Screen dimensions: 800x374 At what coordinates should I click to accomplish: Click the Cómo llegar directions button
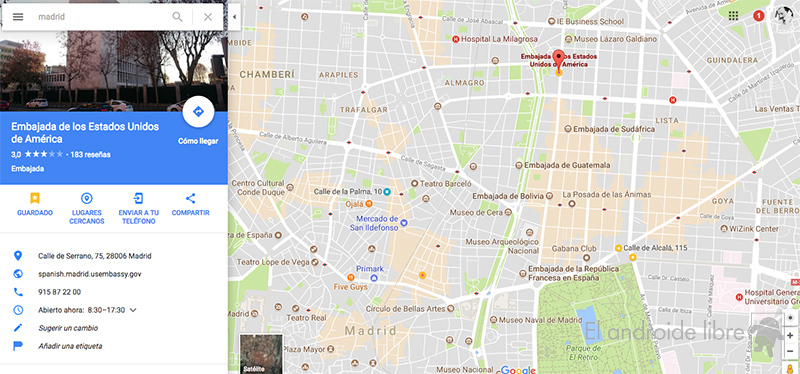tap(198, 112)
